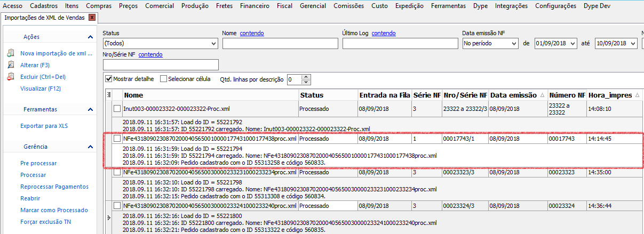Open the Status dropdown (Todos)
This screenshot has height=234, width=644.
click(214, 43)
